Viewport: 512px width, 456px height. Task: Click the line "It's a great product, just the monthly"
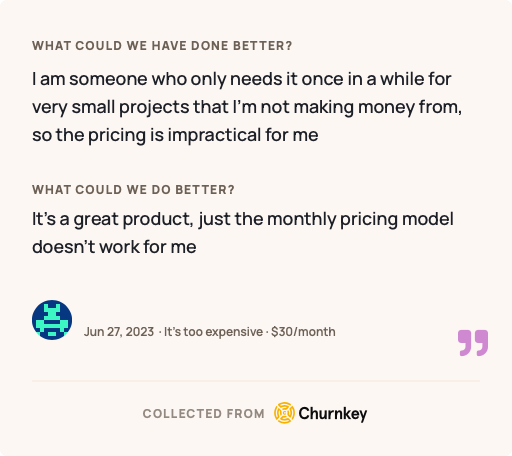[x=243, y=220]
